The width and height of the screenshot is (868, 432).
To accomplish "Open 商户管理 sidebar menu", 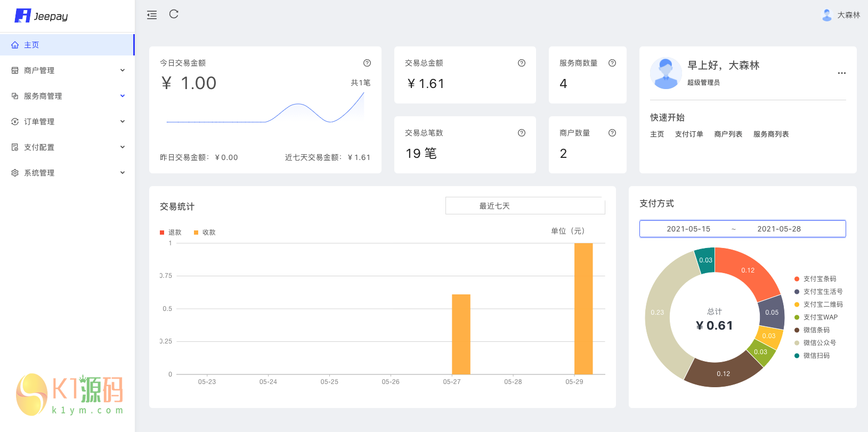I will coord(67,70).
